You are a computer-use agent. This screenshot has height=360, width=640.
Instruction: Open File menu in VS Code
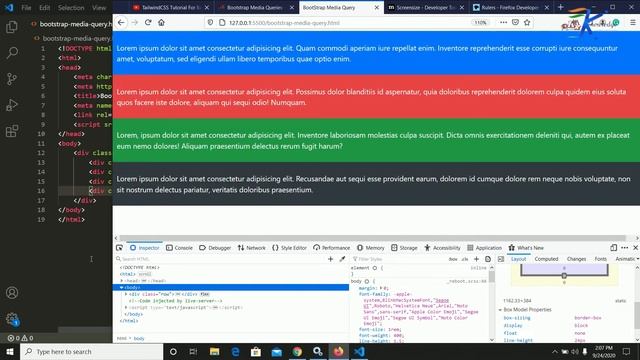coord(26,7)
